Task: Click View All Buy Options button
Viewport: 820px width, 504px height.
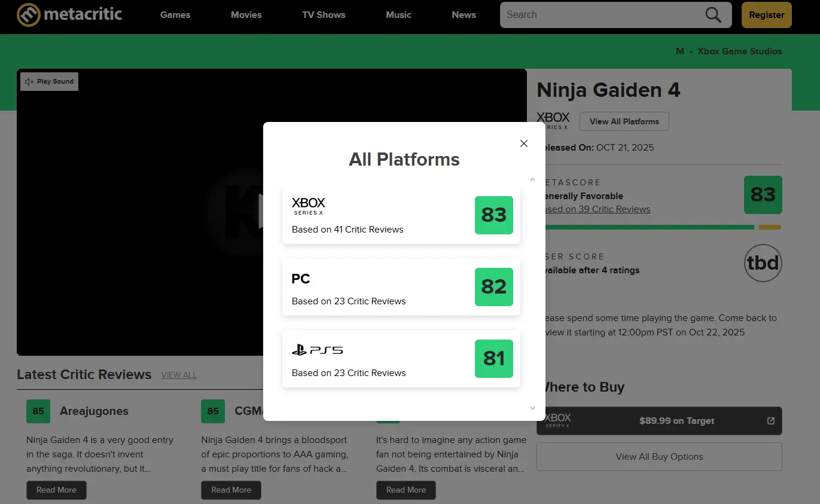Action: (x=659, y=457)
